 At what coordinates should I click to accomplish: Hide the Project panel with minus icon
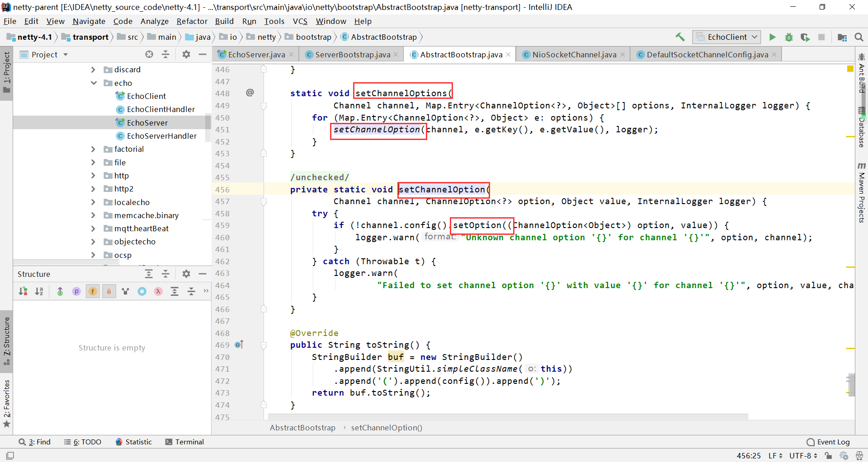203,55
